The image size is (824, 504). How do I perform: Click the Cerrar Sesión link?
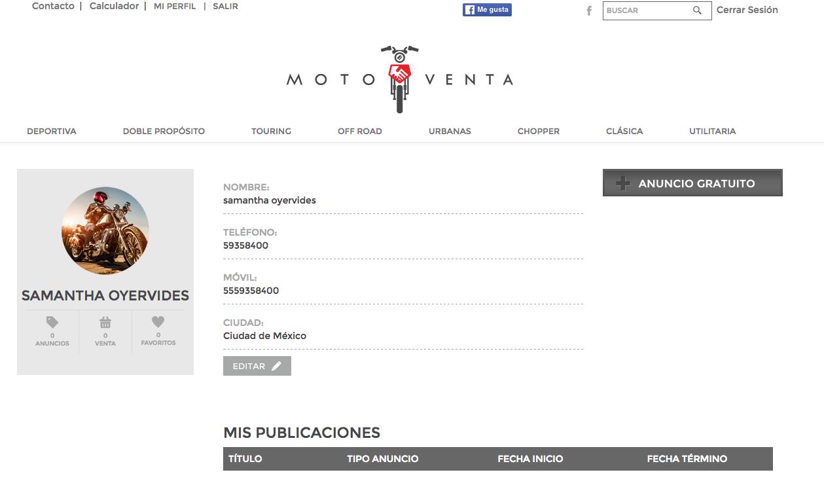coord(747,10)
